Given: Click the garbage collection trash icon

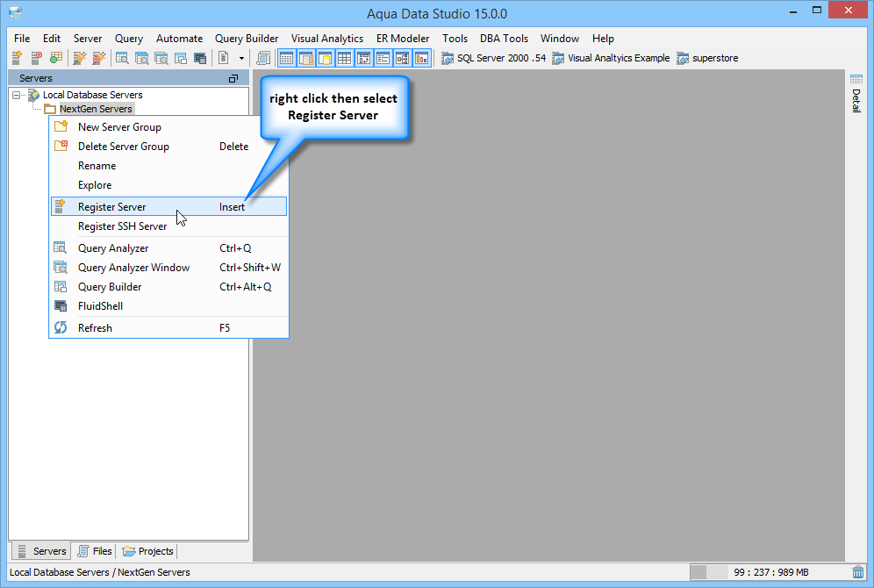Looking at the screenshot, I should coord(858,572).
